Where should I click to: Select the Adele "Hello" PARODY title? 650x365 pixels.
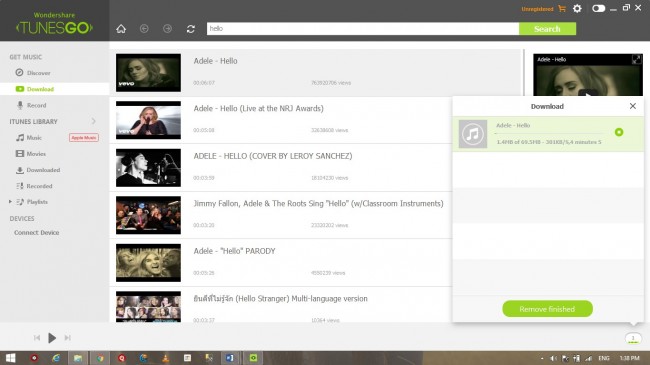pyautogui.click(x=234, y=251)
